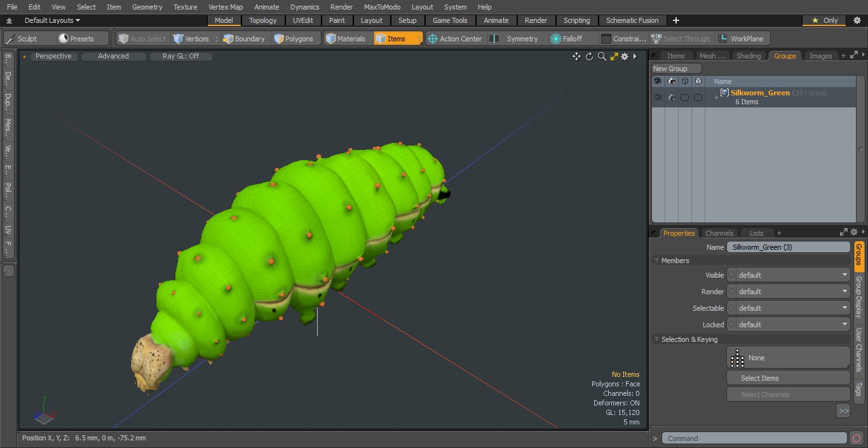
Task: Open the WorkPlane options
Action: click(743, 39)
